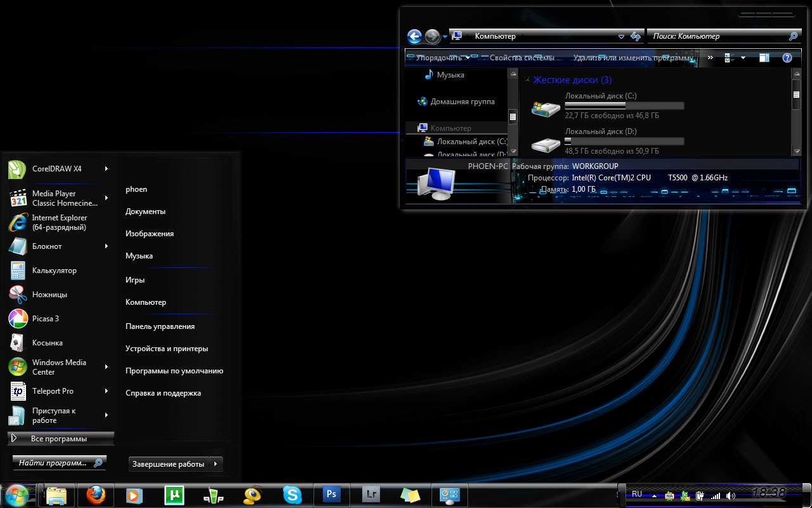Open Программы по умолчанию
Screen dimensions: 812x508
(174, 371)
